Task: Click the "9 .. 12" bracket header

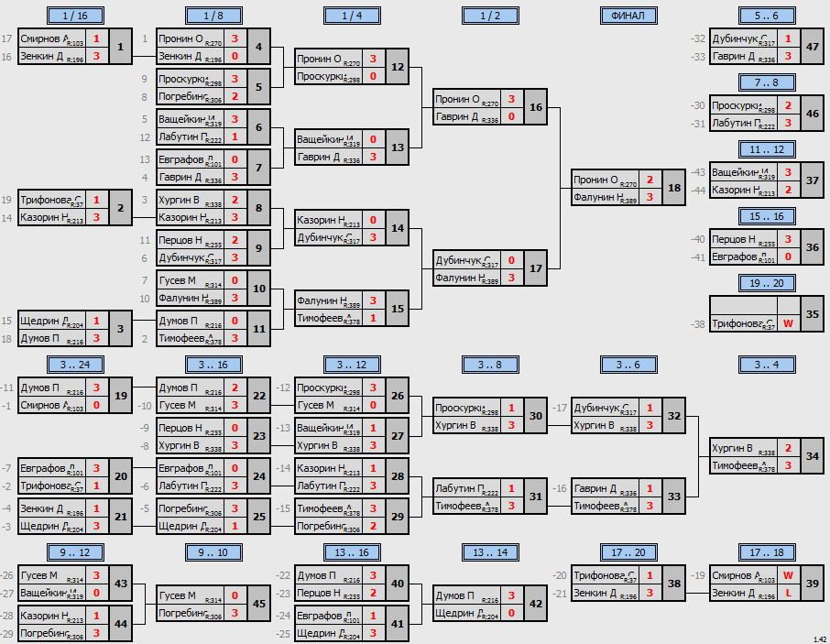Action: pos(75,552)
